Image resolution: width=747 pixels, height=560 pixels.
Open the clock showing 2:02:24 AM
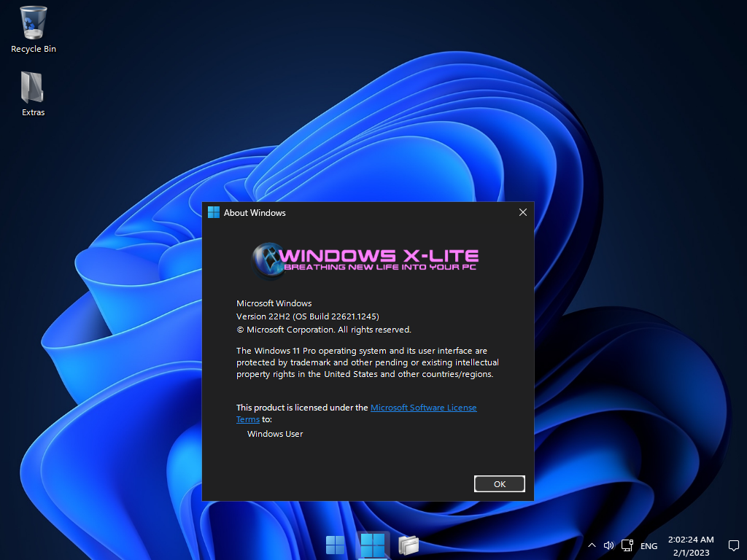(691, 545)
